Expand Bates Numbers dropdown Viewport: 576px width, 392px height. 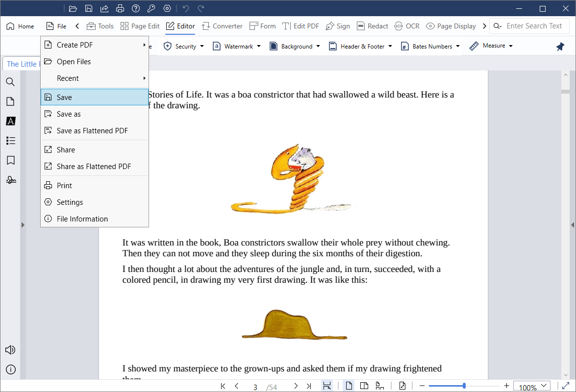(x=458, y=47)
